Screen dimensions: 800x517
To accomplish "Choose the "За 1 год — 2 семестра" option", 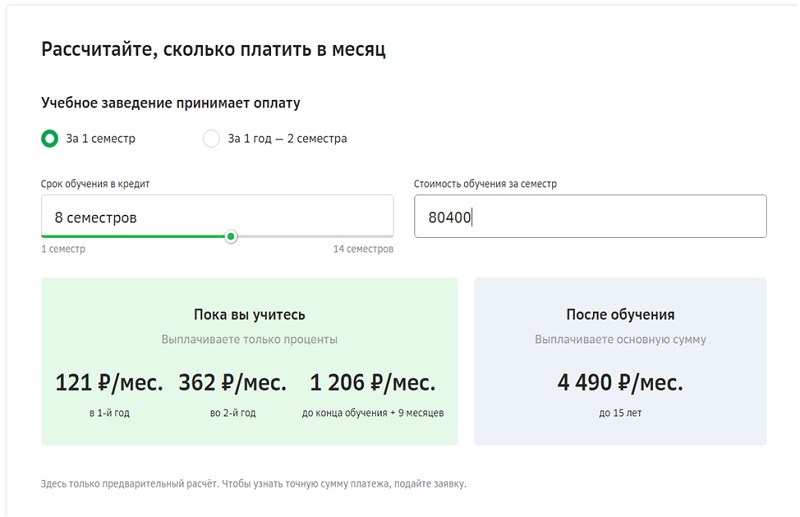I will [211, 139].
